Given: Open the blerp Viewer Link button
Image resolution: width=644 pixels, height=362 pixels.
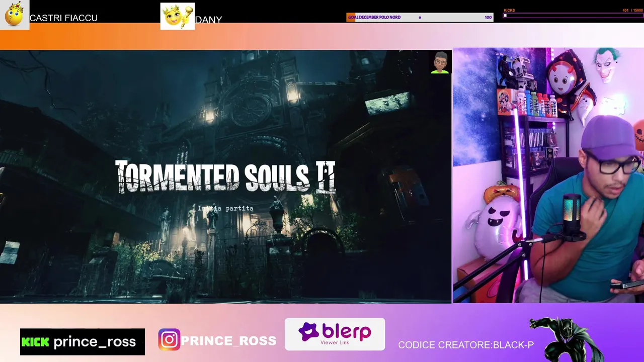Looking at the screenshot, I should tap(335, 334).
